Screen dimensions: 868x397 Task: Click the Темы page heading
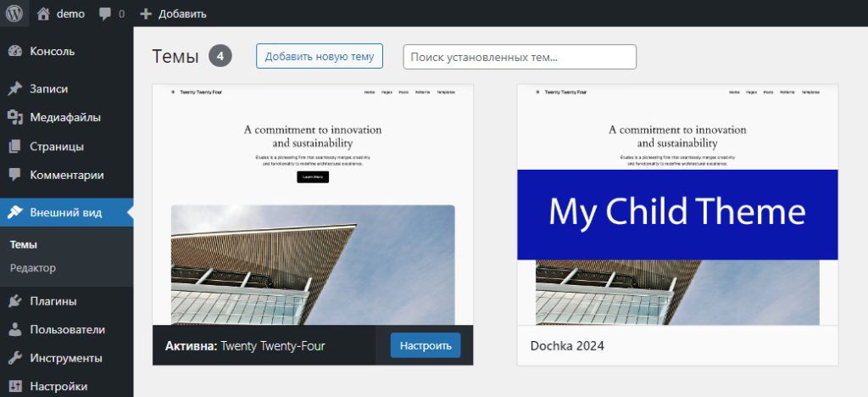(175, 57)
